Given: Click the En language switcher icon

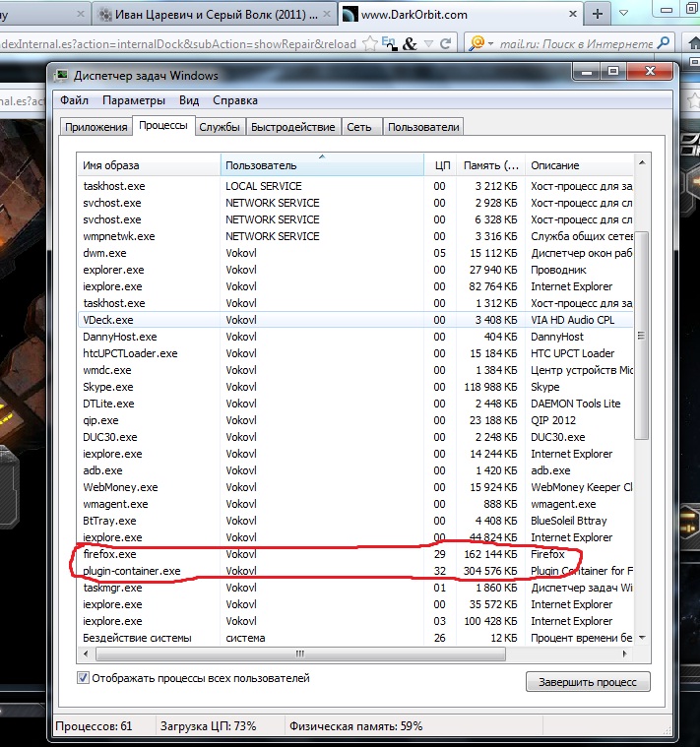Looking at the screenshot, I should click(389, 44).
